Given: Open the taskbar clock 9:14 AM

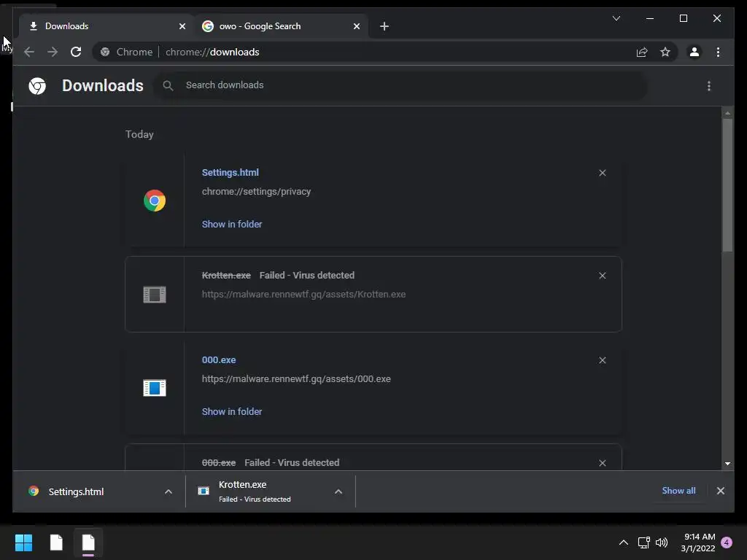Looking at the screenshot, I should 698,542.
